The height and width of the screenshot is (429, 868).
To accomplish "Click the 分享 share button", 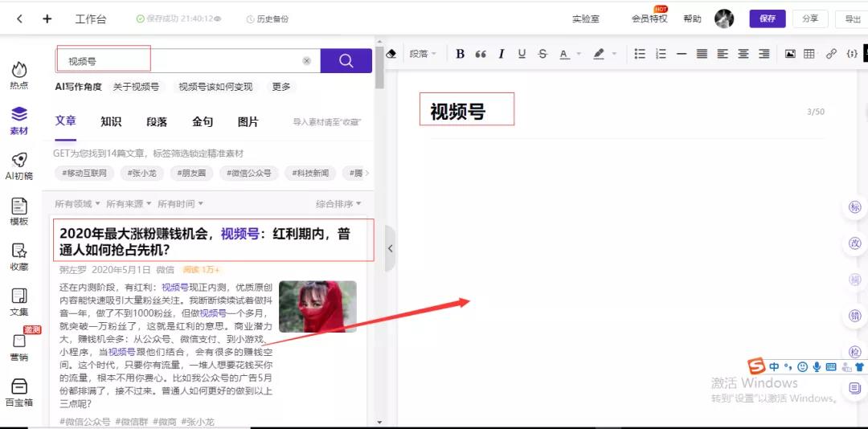I will tap(810, 18).
